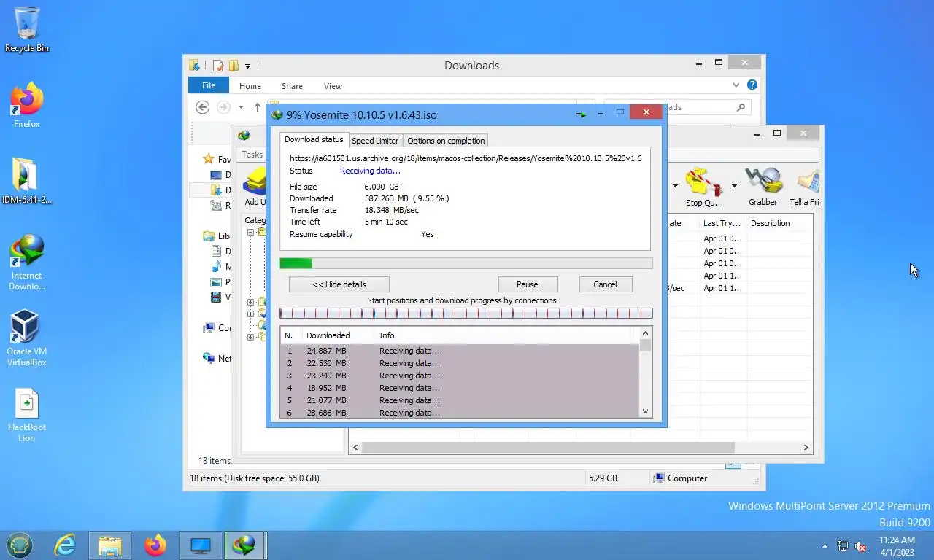Click New Folder icon in Explorer quick access toolbar
This screenshot has width=934, height=560.
233,66
